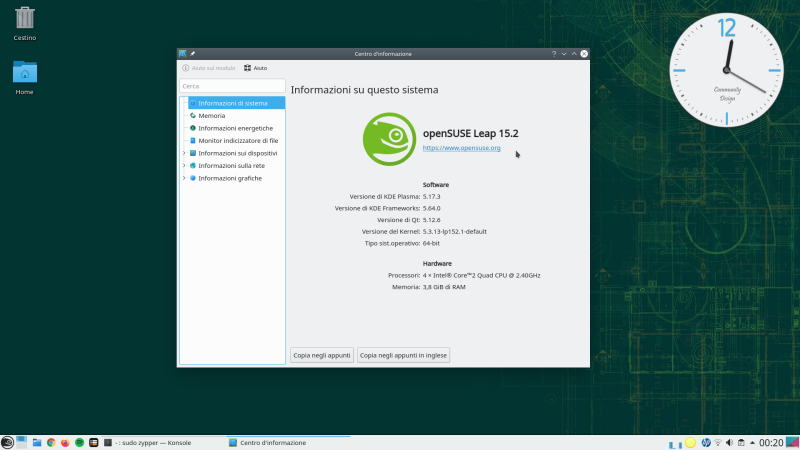Open the Wi-Fi network tray icon
Viewport: 800px width, 450px height.
718,442
